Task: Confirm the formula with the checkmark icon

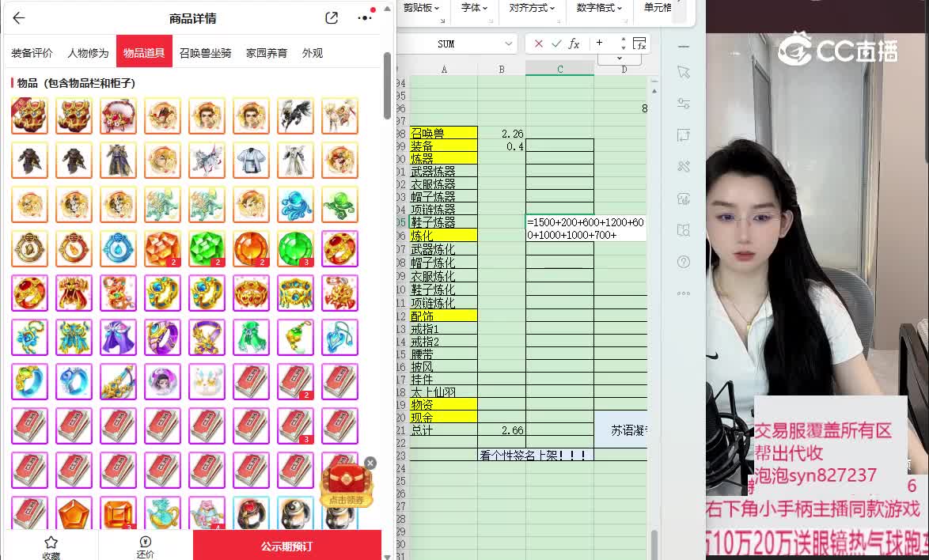Action: click(556, 44)
